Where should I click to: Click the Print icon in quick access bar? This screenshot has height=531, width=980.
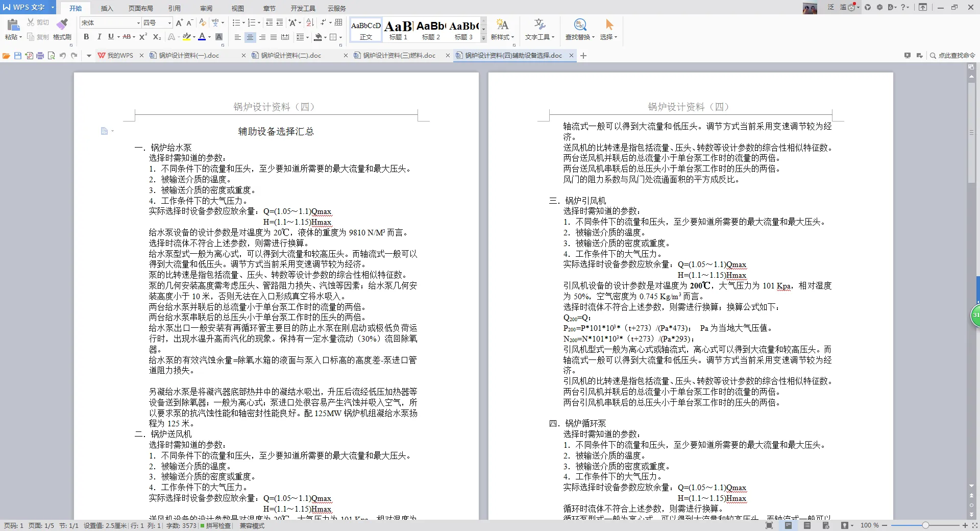pos(40,56)
